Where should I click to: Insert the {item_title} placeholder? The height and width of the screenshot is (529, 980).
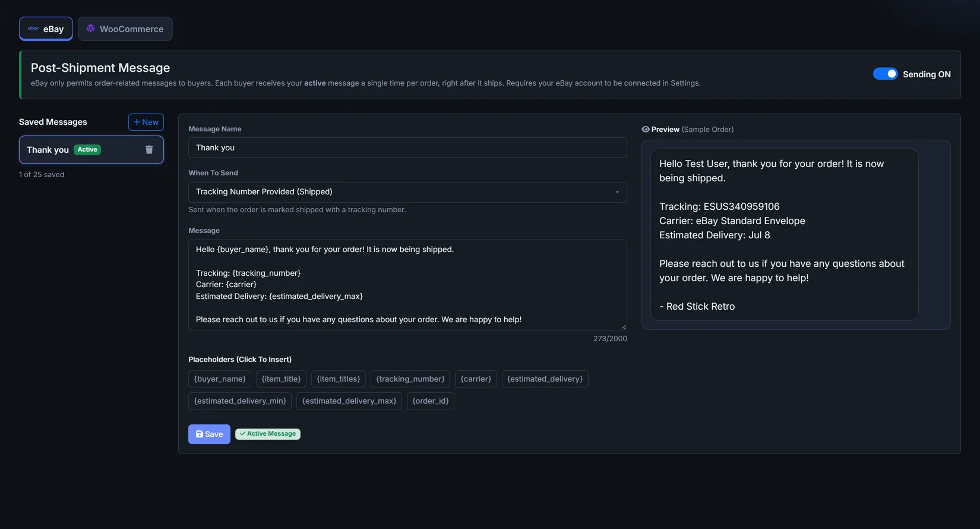(281, 379)
